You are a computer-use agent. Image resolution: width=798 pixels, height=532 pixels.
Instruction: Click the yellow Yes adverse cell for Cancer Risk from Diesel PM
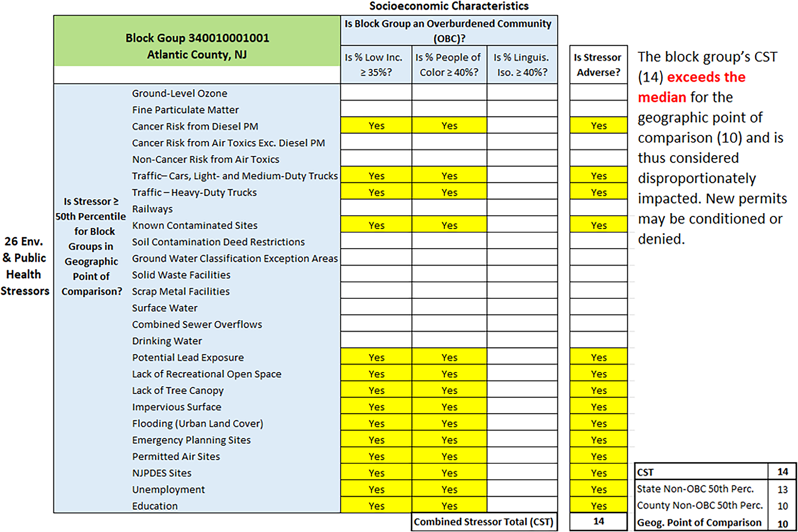tap(599, 125)
